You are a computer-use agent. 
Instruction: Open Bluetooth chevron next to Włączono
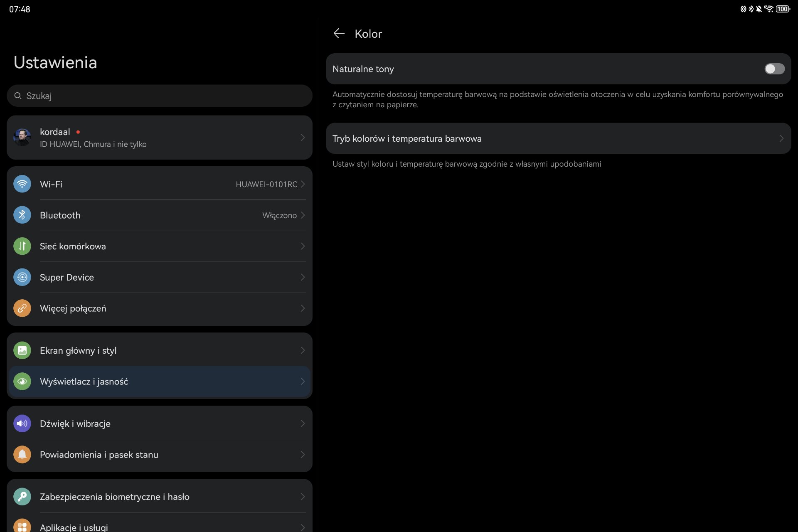click(303, 215)
